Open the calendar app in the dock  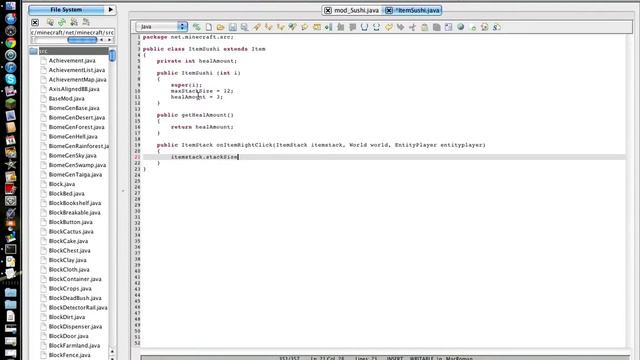[x=11, y=140]
